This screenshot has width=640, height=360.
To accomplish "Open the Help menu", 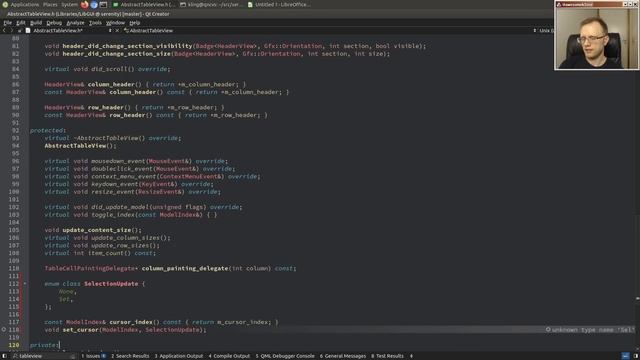I will [134, 23].
